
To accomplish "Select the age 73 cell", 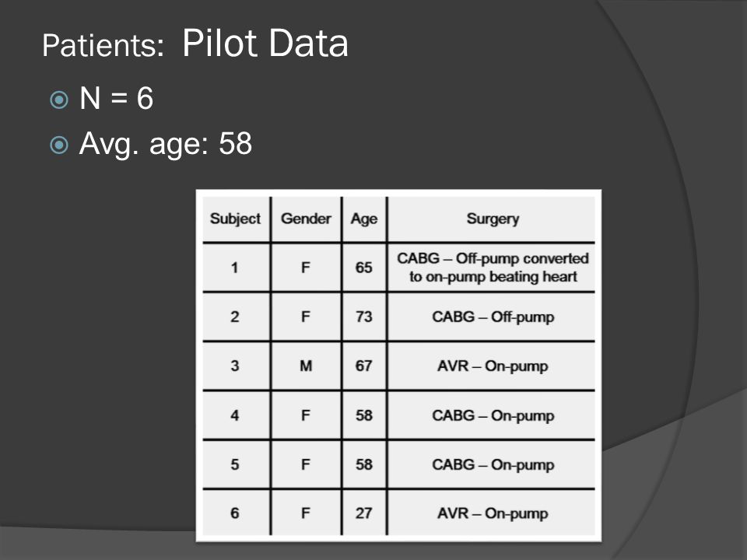I will [x=364, y=317].
